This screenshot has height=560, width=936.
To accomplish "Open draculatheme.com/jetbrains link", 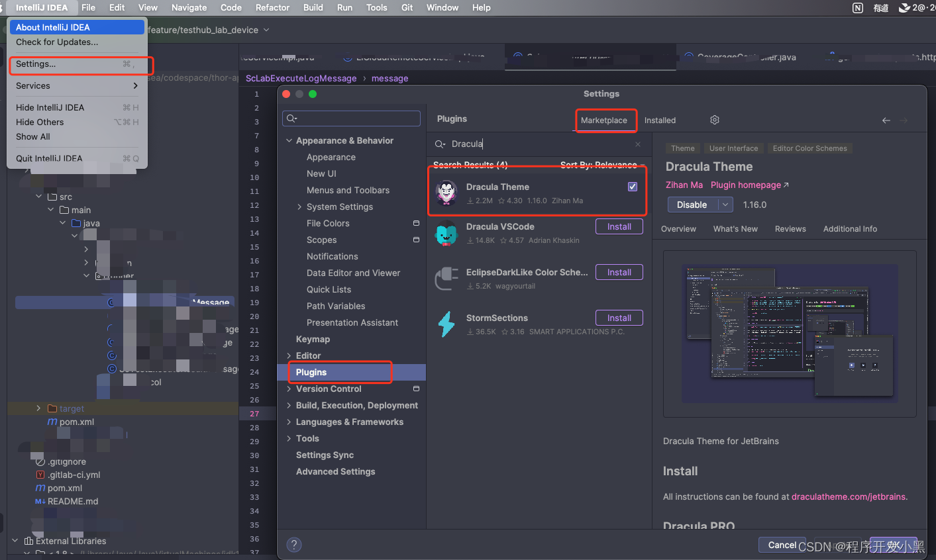I will coord(849,496).
